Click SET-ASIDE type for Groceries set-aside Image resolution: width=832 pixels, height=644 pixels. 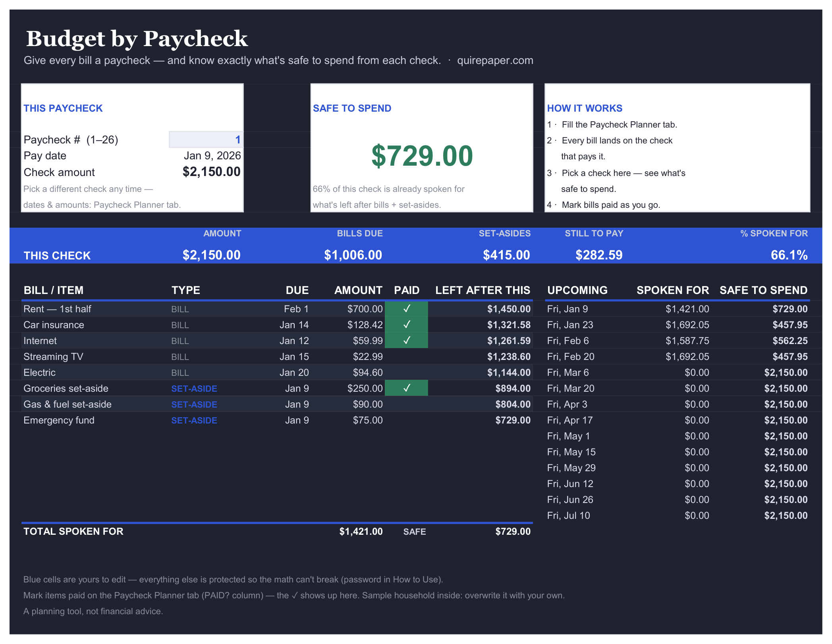point(194,388)
